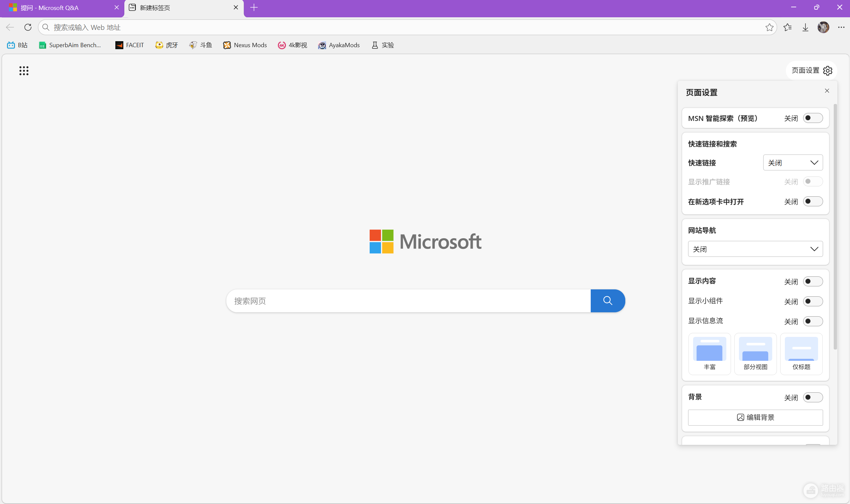Open the AyakaMods bookmark
Screen dimensions: 850x504
[x=339, y=45]
